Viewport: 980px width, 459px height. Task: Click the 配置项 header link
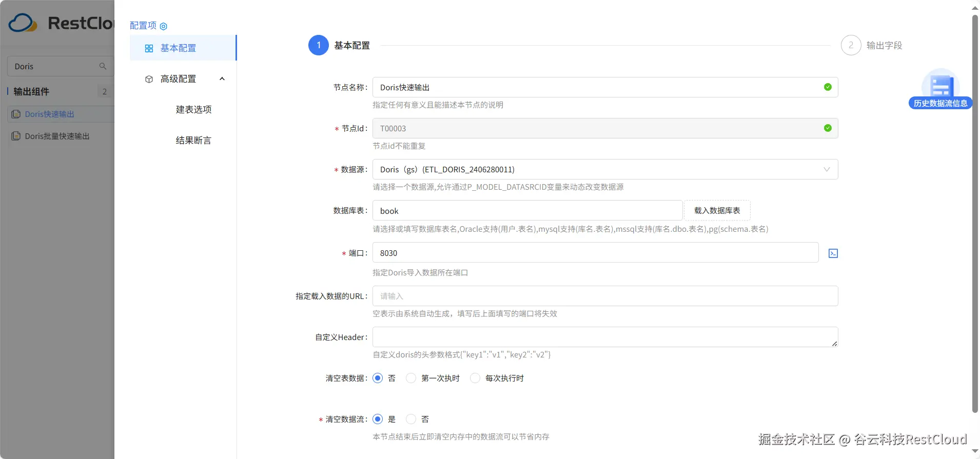pos(143,26)
